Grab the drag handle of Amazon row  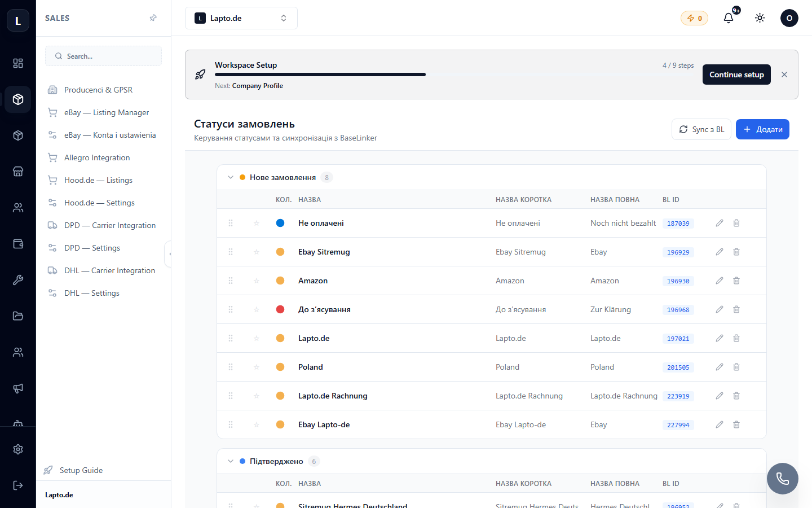coord(231,281)
